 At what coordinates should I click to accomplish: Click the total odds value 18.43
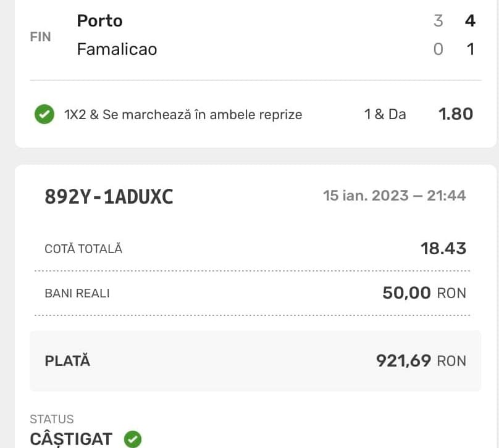pos(443,249)
